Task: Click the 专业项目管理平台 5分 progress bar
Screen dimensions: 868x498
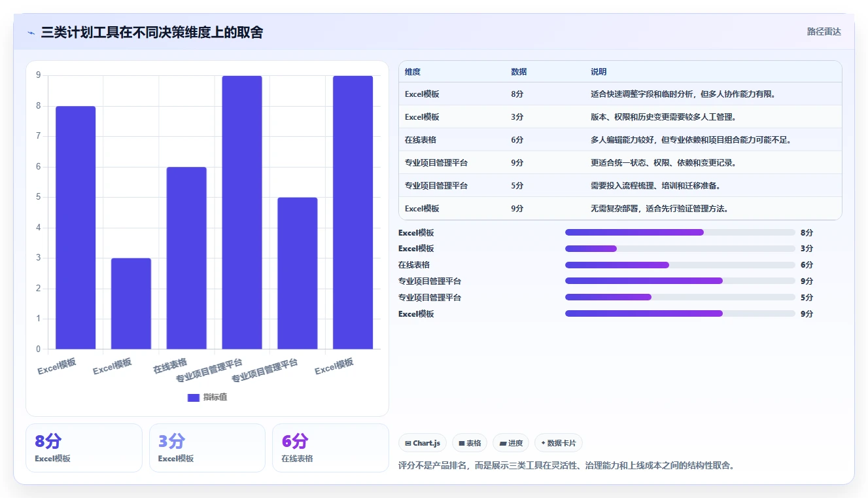Action: click(x=680, y=297)
